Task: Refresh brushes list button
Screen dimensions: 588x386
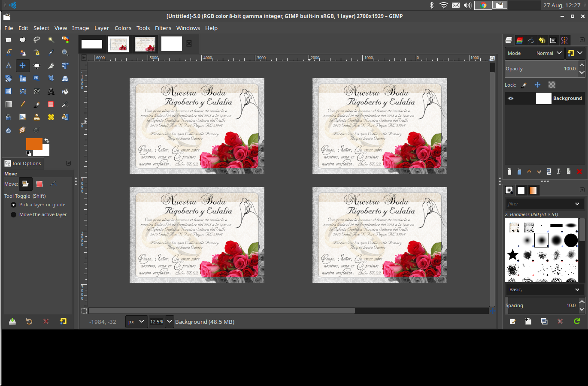Action: [x=577, y=321]
